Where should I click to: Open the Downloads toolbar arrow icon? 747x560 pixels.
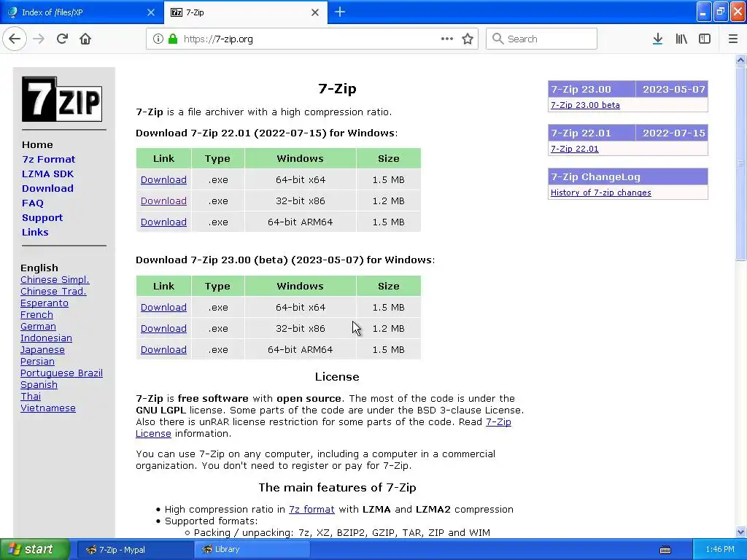click(x=657, y=39)
